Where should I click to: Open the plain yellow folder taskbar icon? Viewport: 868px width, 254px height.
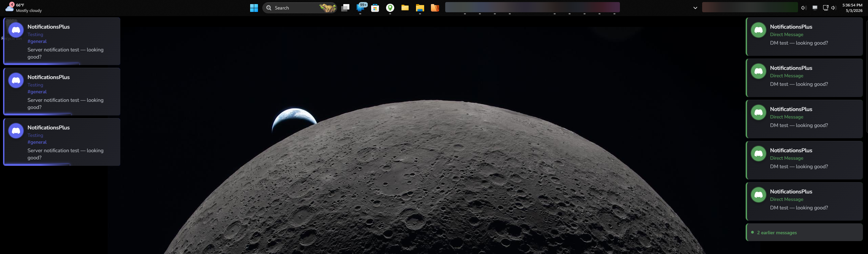click(405, 7)
